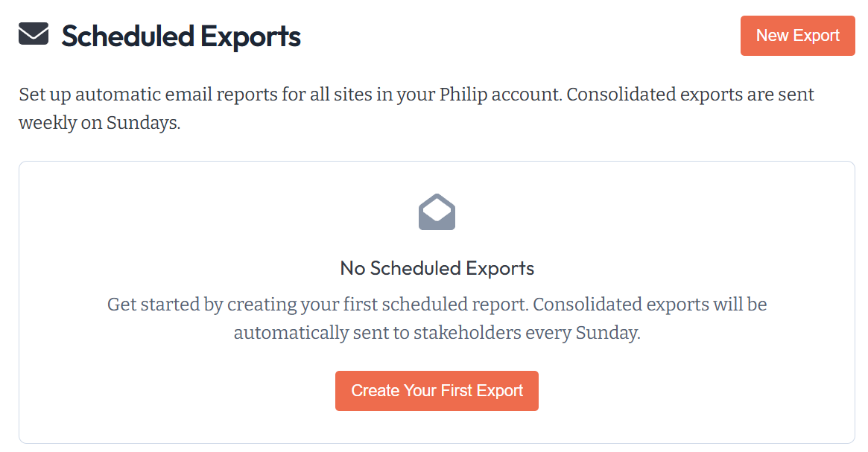The height and width of the screenshot is (452, 868).
Task: Click the envelope icon beside Scheduled Exports
Action: pos(34,34)
